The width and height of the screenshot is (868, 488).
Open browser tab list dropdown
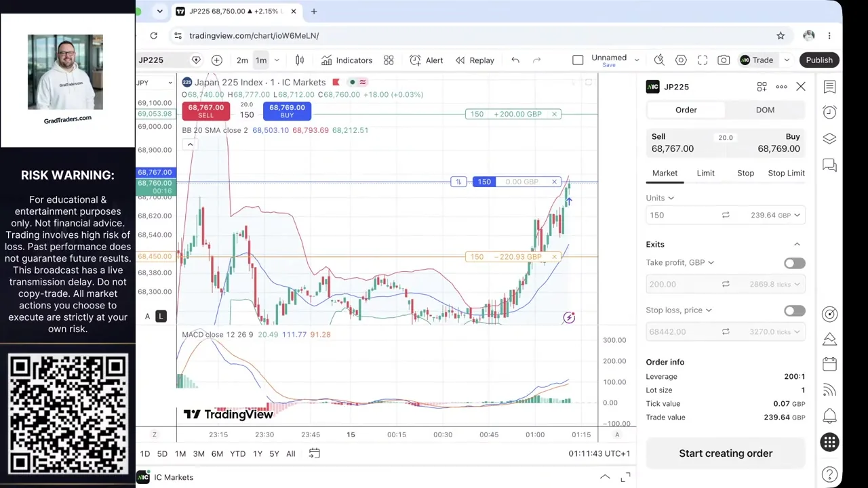click(x=159, y=12)
